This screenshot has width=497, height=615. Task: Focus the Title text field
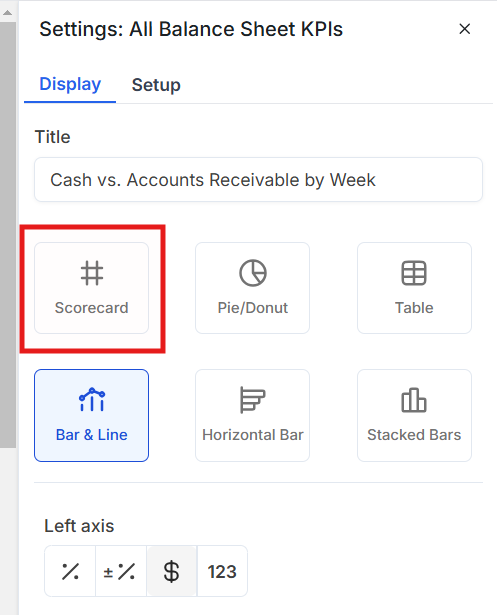tap(258, 180)
